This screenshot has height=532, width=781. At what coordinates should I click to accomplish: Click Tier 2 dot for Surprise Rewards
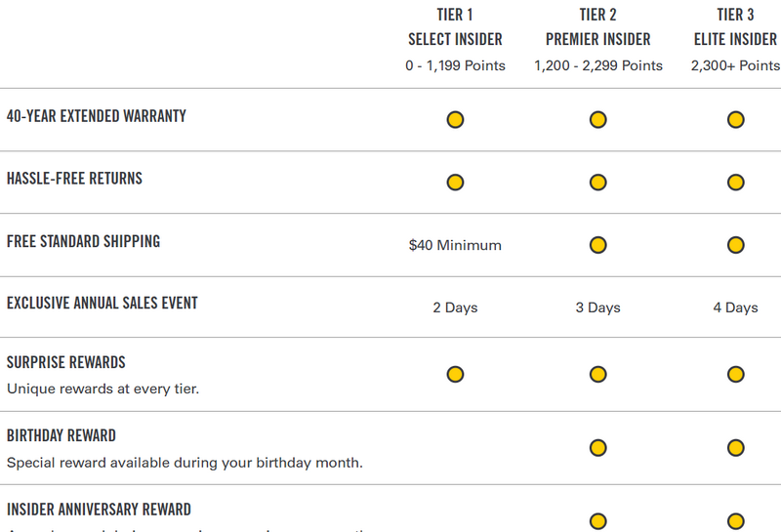coord(598,375)
